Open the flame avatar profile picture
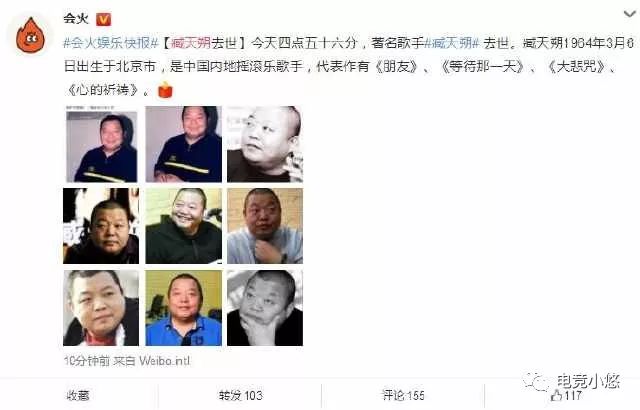The height and width of the screenshot is (410, 640). click(30, 35)
